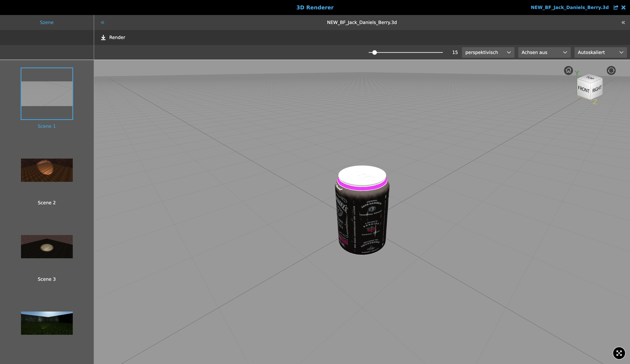The image size is (630, 364).
Task: Adjust the zoom level slider
Action: [375, 52]
